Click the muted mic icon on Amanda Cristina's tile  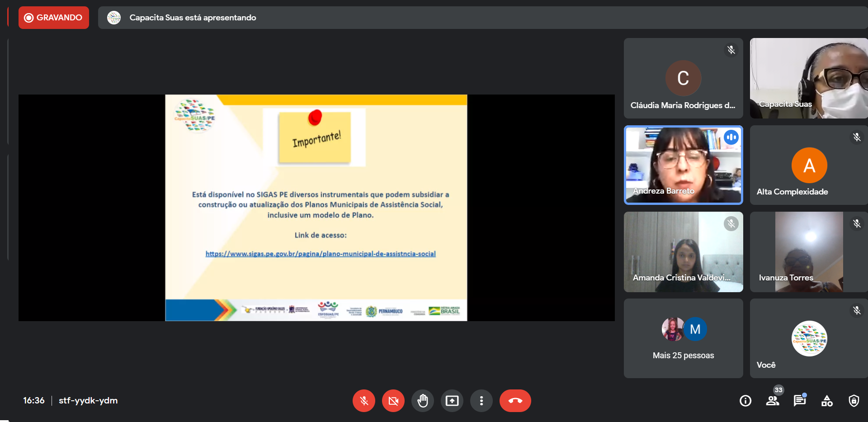click(x=731, y=223)
